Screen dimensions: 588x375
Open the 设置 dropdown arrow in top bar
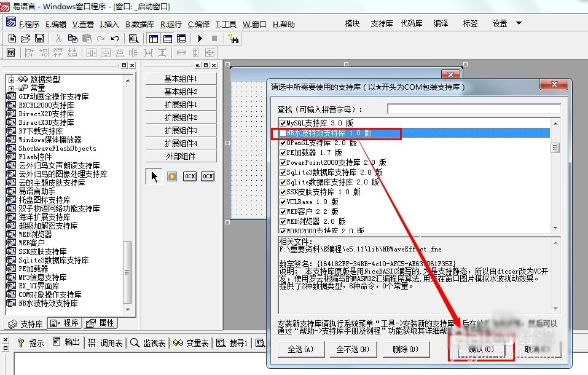pyautogui.click(x=519, y=23)
